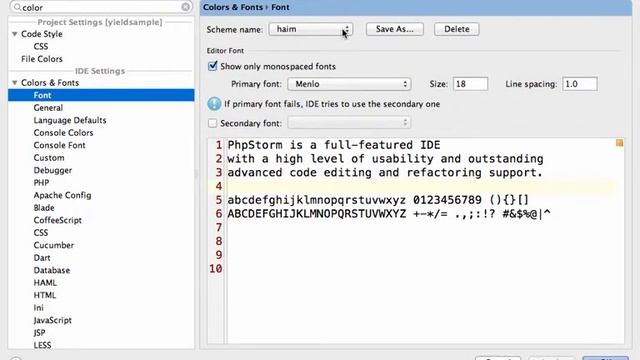The width and height of the screenshot is (640, 360).
Task: Click the uppercase alphabet preview line
Action: pos(389,213)
